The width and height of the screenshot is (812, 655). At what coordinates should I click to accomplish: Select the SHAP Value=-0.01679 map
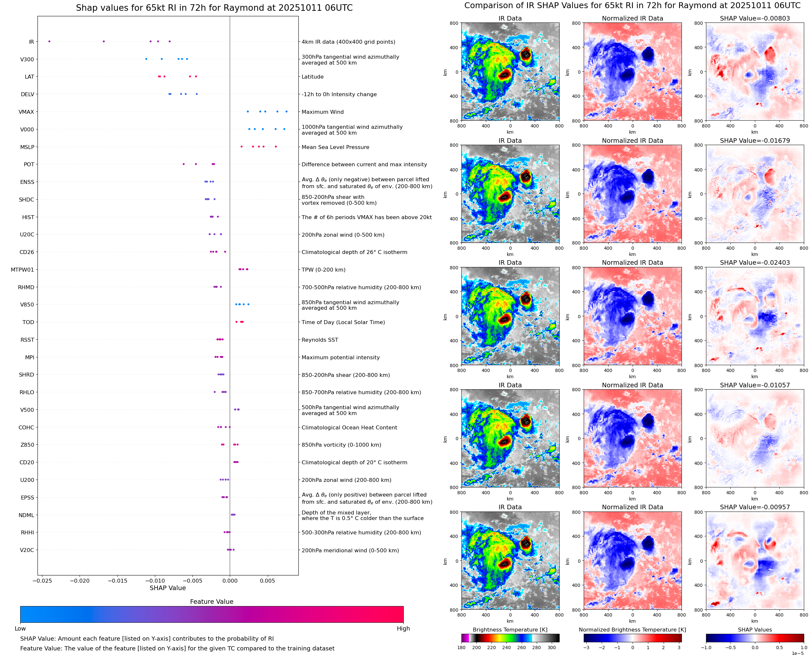coord(755,194)
